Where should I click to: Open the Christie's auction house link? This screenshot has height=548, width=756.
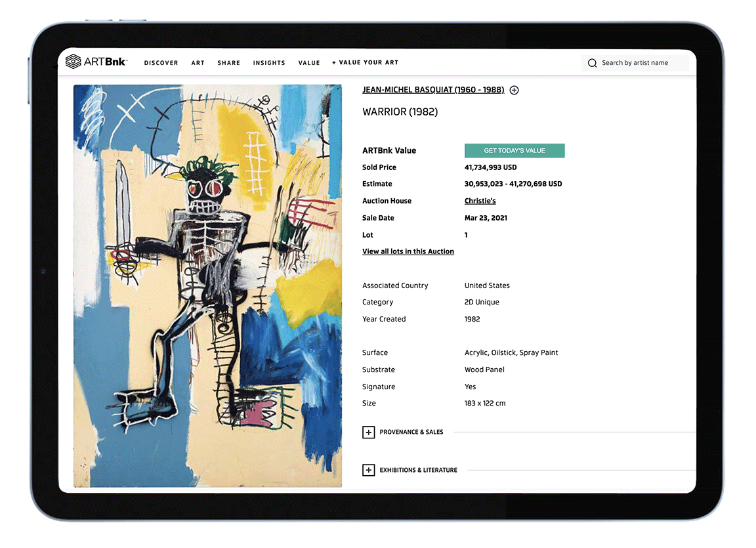click(480, 201)
